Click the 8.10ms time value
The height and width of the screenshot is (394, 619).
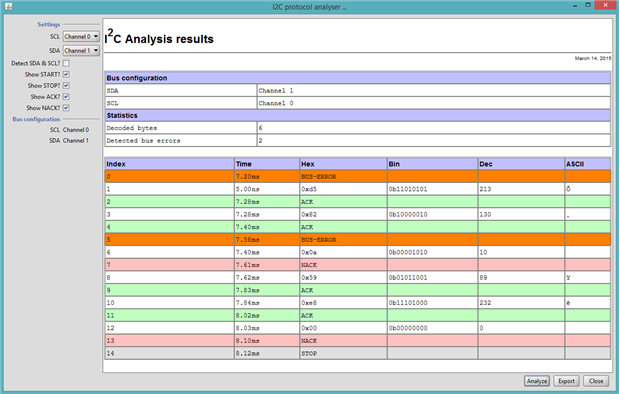[x=248, y=341]
